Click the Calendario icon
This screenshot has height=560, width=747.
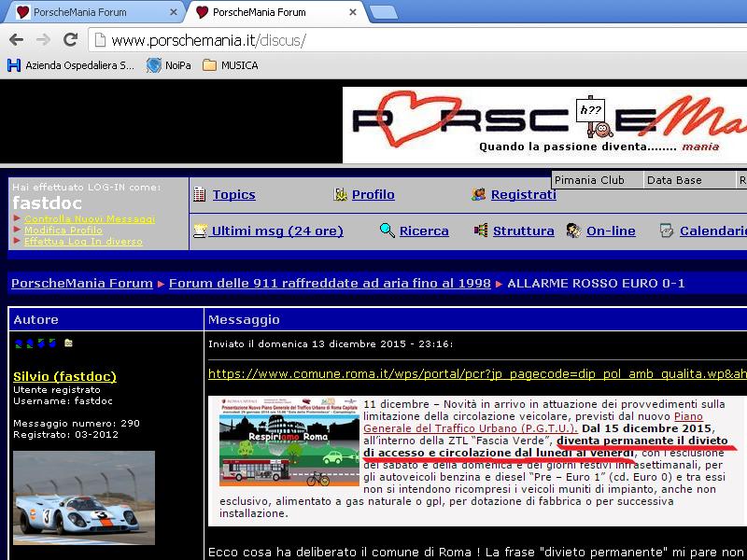click(x=667, y=231)
